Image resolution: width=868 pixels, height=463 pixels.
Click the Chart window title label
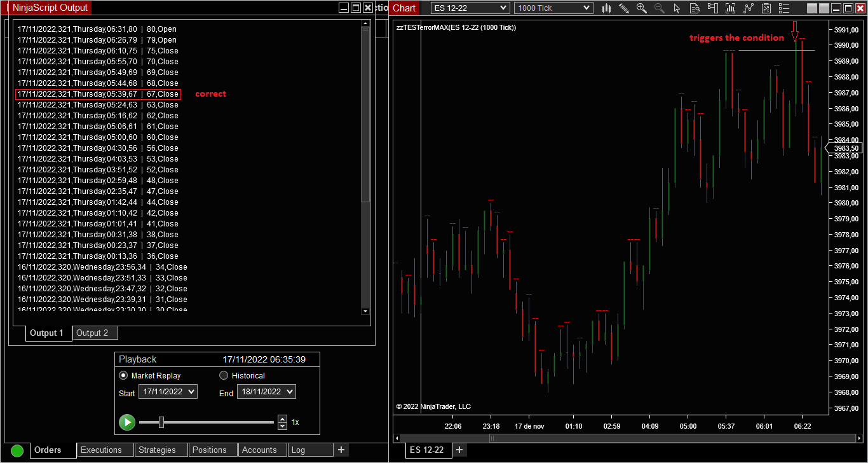coord(404,8)
